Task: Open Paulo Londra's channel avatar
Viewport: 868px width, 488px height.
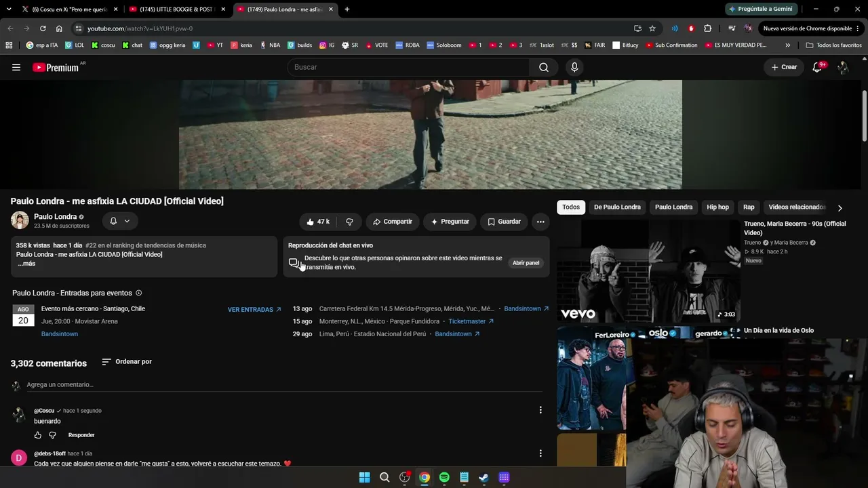Action: 20,220
